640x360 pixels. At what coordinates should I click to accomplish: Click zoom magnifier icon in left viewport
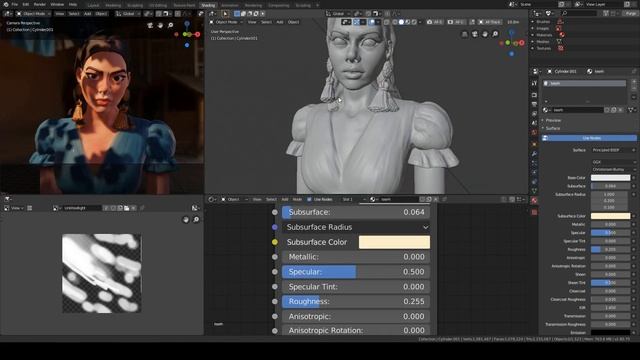[171, 25]
